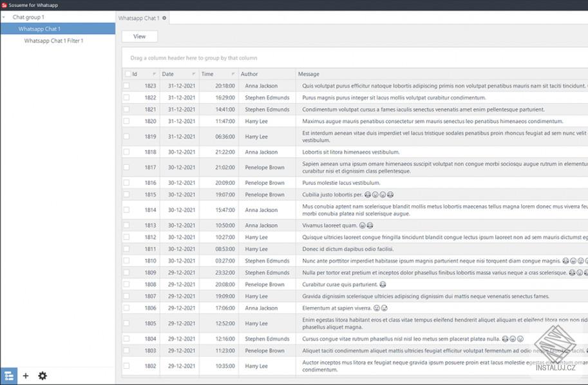This screenshot has height=385, width=588.
Task: Check the box for row 1808
Action: 126,285
